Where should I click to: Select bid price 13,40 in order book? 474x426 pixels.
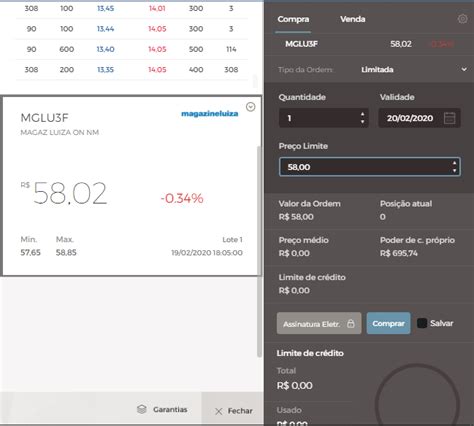tap(105, 49)
